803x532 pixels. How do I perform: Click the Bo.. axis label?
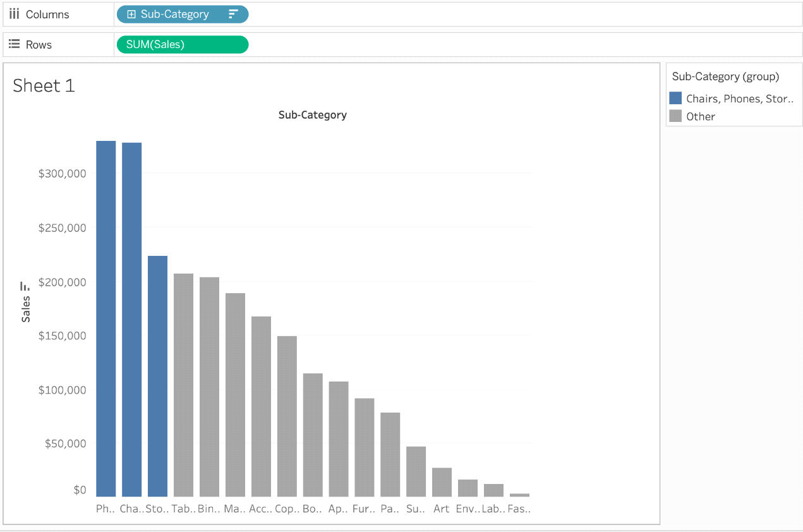(313, 508)
